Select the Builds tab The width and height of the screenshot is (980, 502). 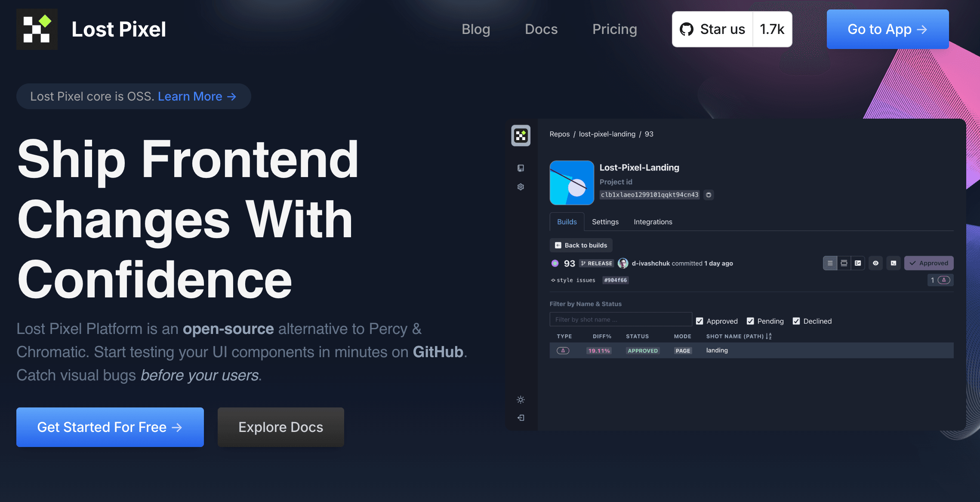pos(567,222)
